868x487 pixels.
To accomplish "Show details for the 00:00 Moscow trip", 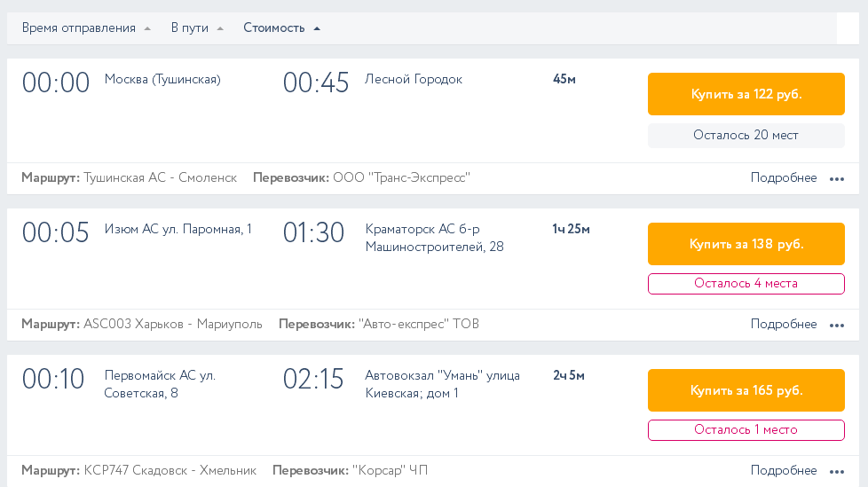I will point(783,178).
